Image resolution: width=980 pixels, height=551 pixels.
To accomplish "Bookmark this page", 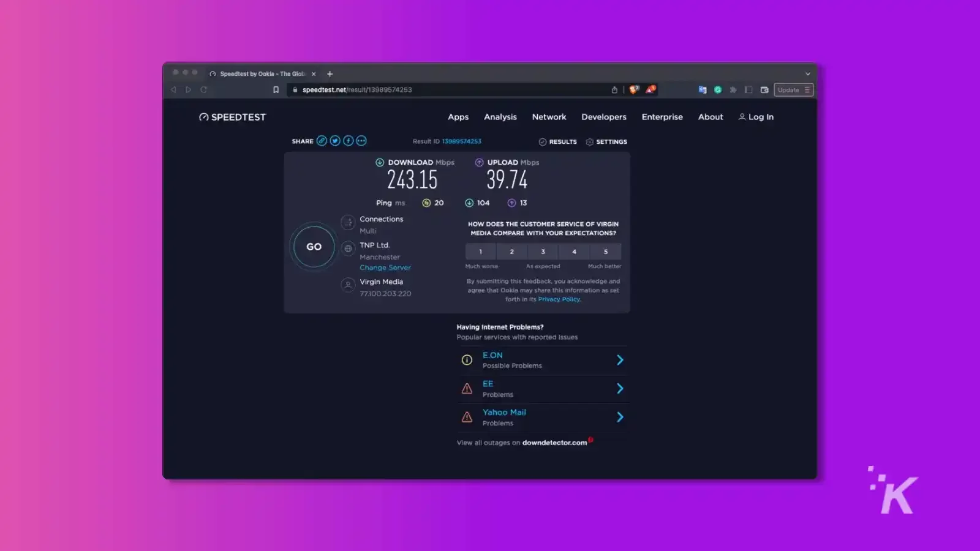I will pos(276,89).
